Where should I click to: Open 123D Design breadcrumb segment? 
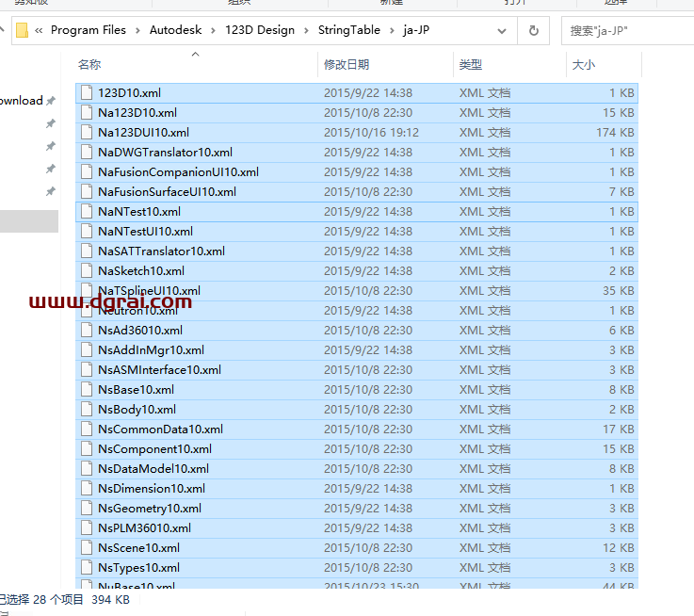click(x=260, y=30)
